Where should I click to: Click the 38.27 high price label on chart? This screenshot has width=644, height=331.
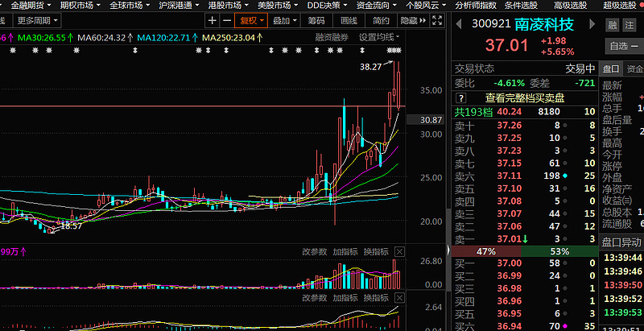coord(371,67)
